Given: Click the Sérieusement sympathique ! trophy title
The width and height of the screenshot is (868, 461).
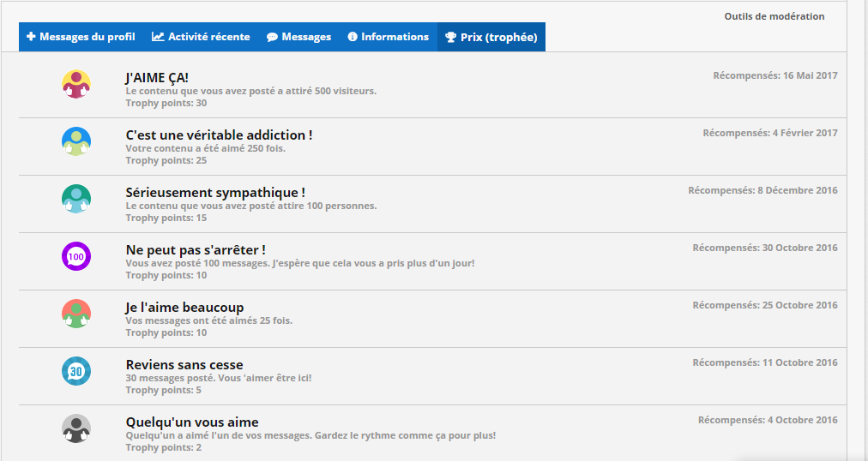Looking at the screenshot, I should (x=215, y=193).
